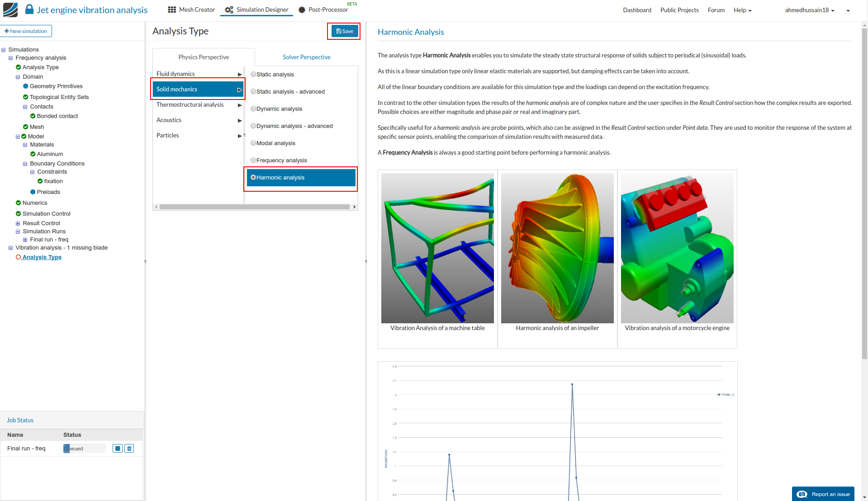Click the dropdown caret at far top right
Screen dimensions: 868x501
[848, 10]
